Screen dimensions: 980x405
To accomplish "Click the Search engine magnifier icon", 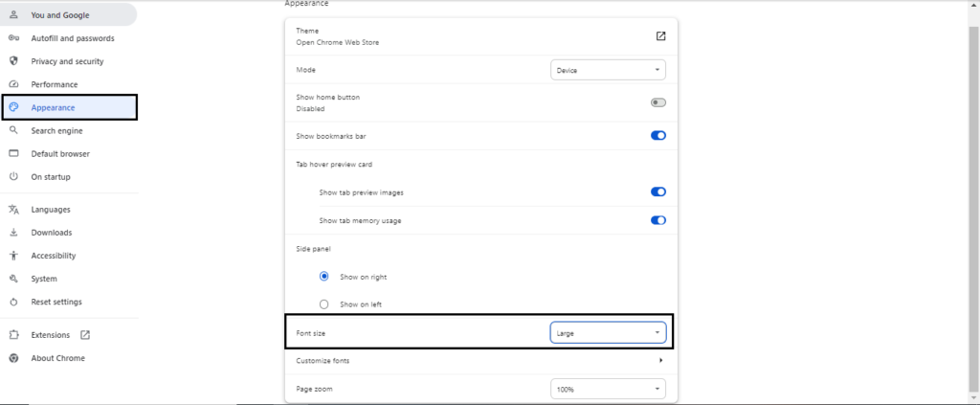I will tap(13, 130).
